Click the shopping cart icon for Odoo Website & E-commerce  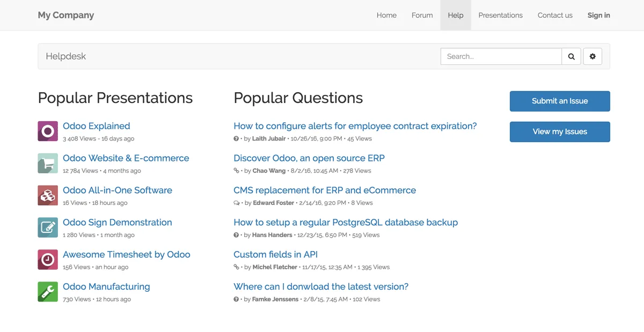click(x=47, y=163)
